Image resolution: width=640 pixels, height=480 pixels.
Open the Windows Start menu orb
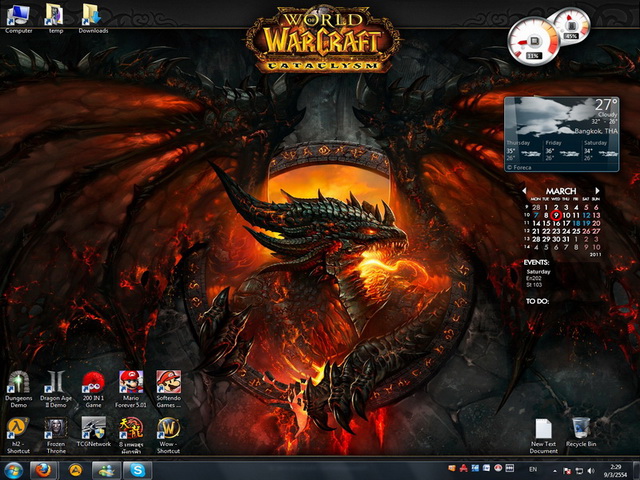13,471
